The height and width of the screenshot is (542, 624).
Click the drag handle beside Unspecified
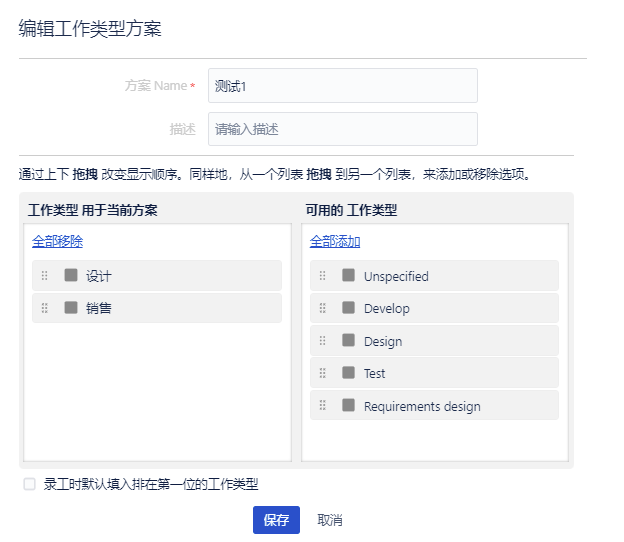tap(322, 276)
